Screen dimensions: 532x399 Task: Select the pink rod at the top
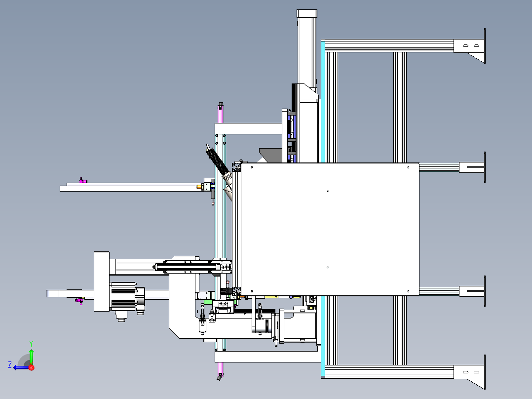(x=221, y=114)
